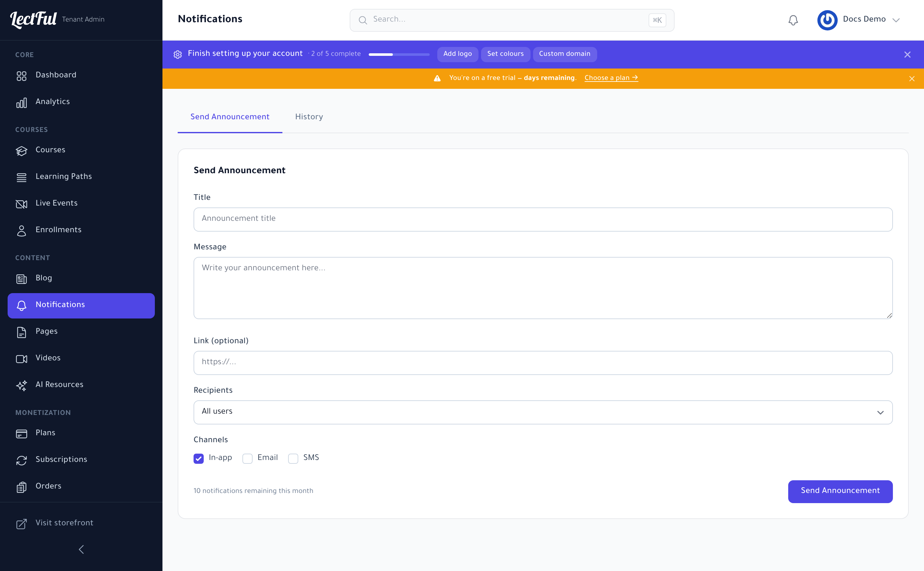924x571 pixels.
Task: Close the free trial banner
Action: [x=912, y=79]
